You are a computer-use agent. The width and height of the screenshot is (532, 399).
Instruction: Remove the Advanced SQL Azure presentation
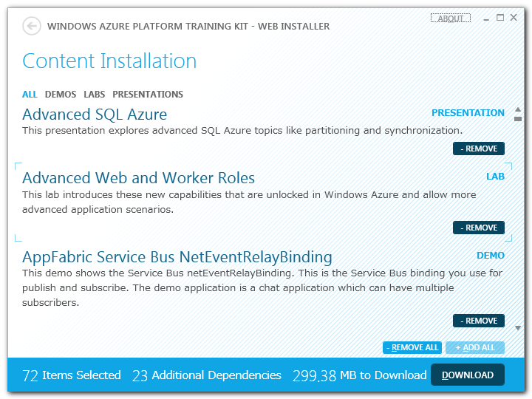pyautogui.click(x=478, y=149)
